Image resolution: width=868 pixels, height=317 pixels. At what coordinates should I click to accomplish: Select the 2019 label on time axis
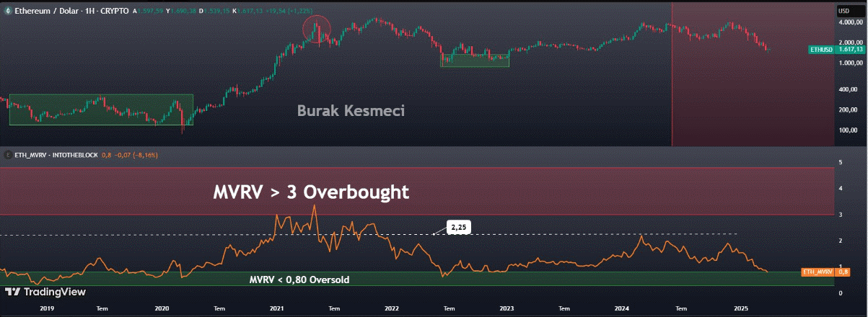click(x=47, y=308)
